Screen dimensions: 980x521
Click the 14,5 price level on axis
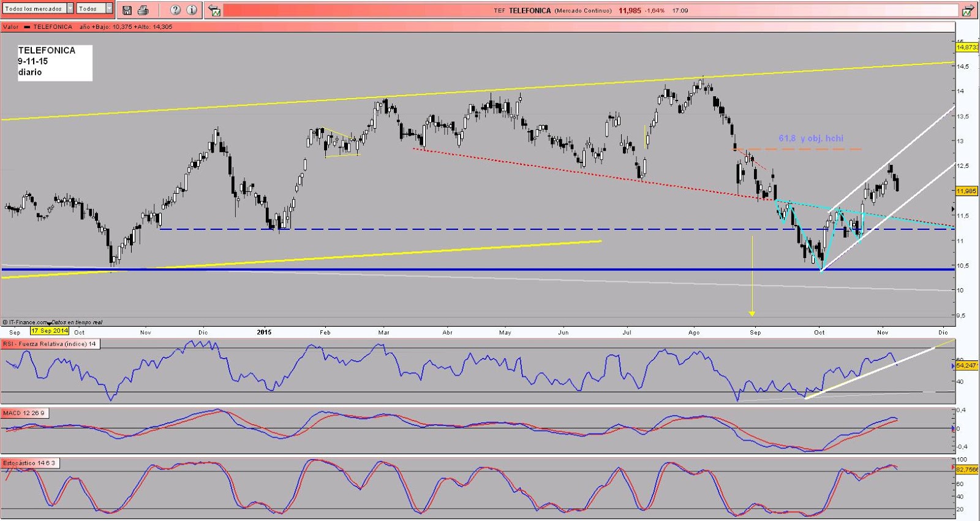(x=963, y=66)
